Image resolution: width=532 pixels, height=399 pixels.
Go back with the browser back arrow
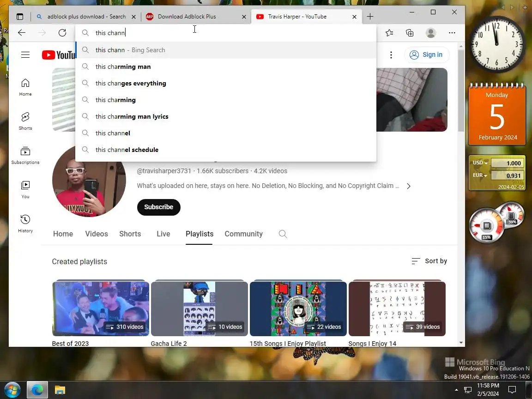click(x=22, y=33)
